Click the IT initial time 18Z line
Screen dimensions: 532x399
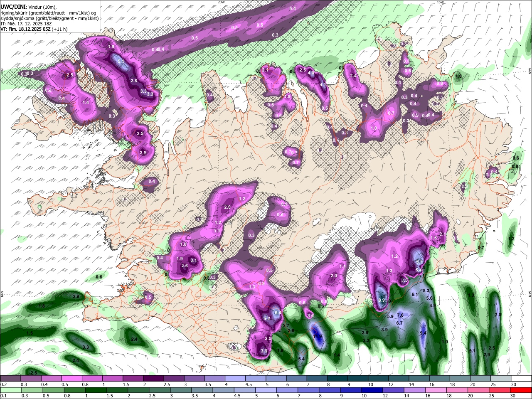click(26, 24)
